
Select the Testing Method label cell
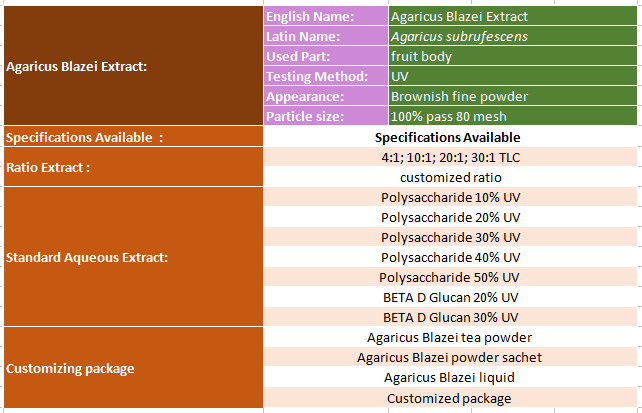(324, 76)
